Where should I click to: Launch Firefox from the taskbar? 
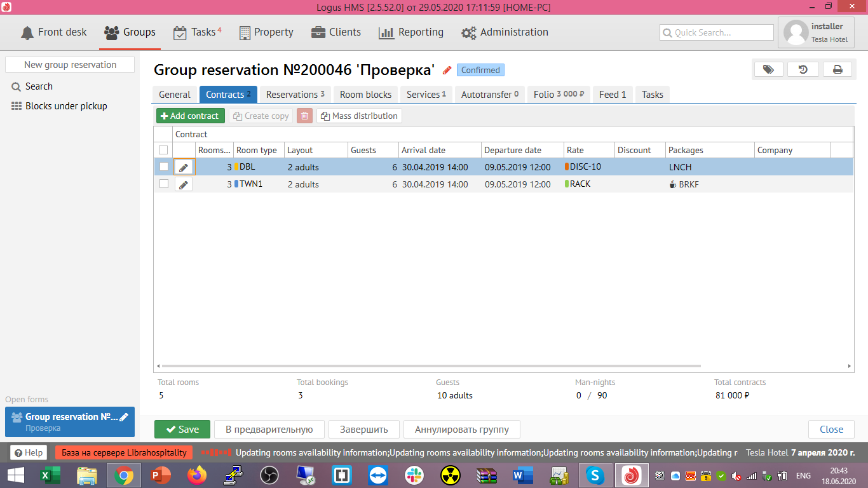click(197, 475)
